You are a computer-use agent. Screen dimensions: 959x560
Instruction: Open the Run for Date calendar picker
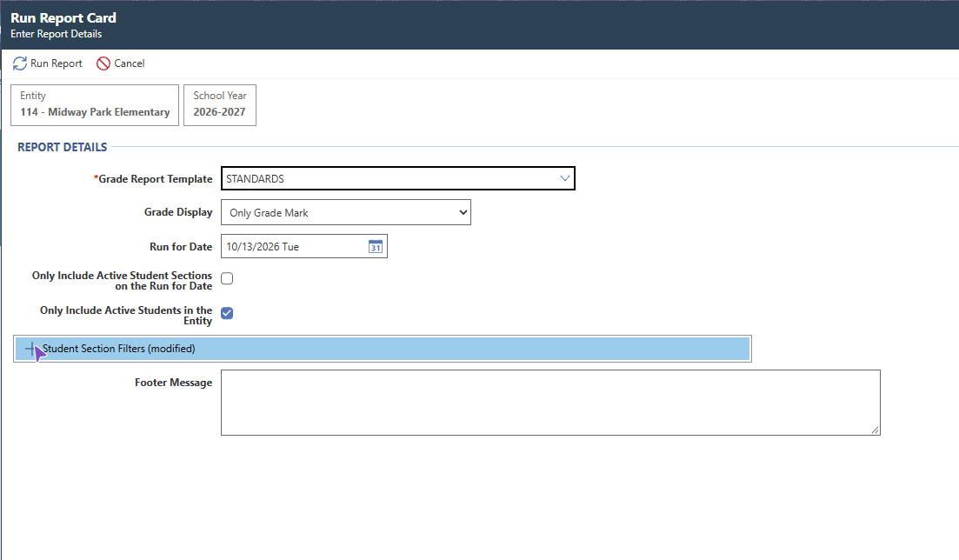(376, 247)
